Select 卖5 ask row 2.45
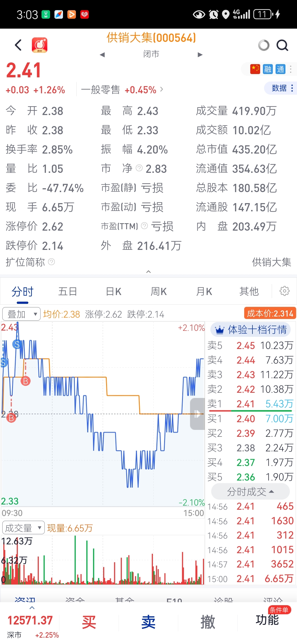 pos(251,345)
